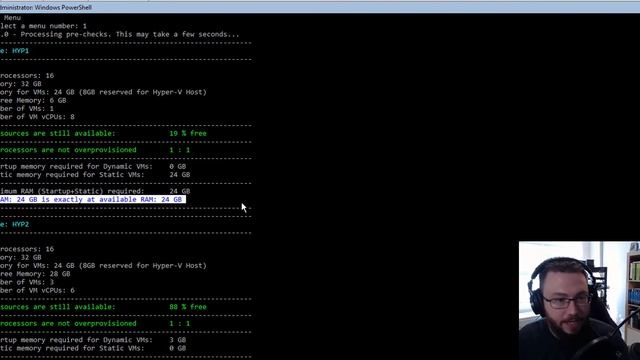Click the '0 GB' Static VMs memory value

pos(178,348)
